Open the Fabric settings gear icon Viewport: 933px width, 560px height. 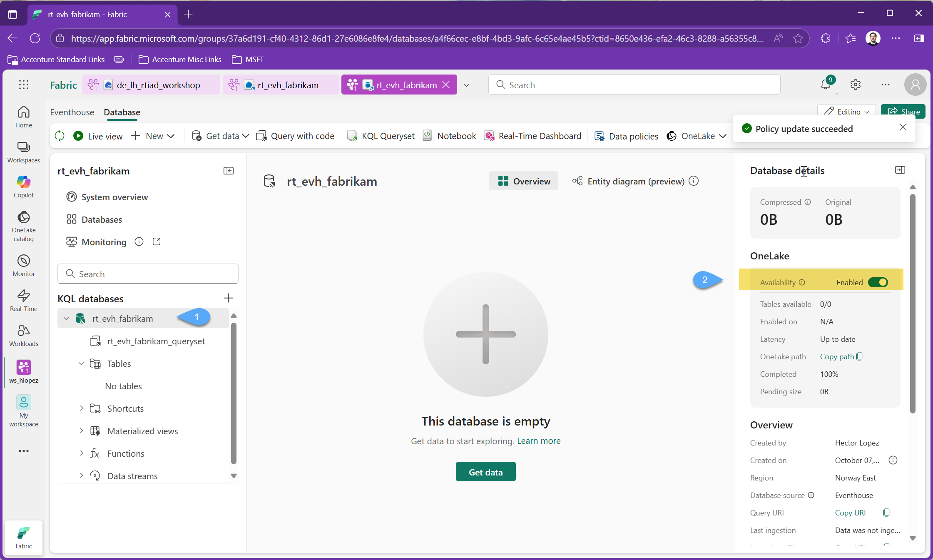(855, 85)
